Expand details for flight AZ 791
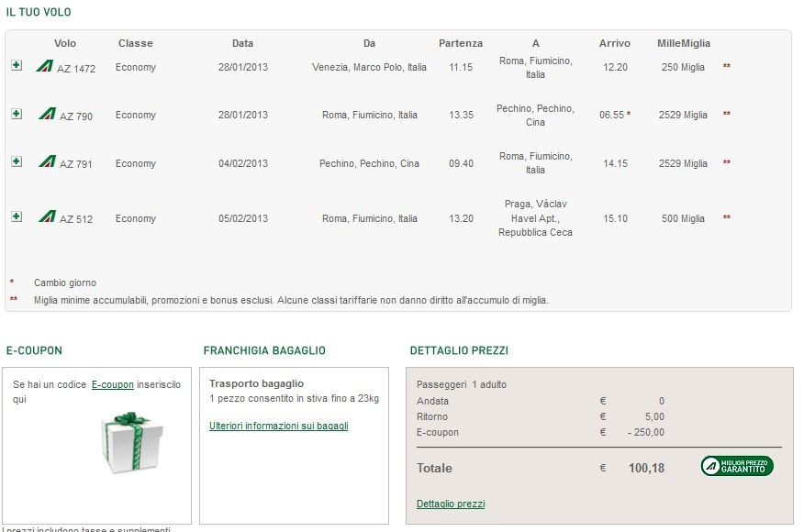This screenshot has width=804, height=532. [17, 161]
